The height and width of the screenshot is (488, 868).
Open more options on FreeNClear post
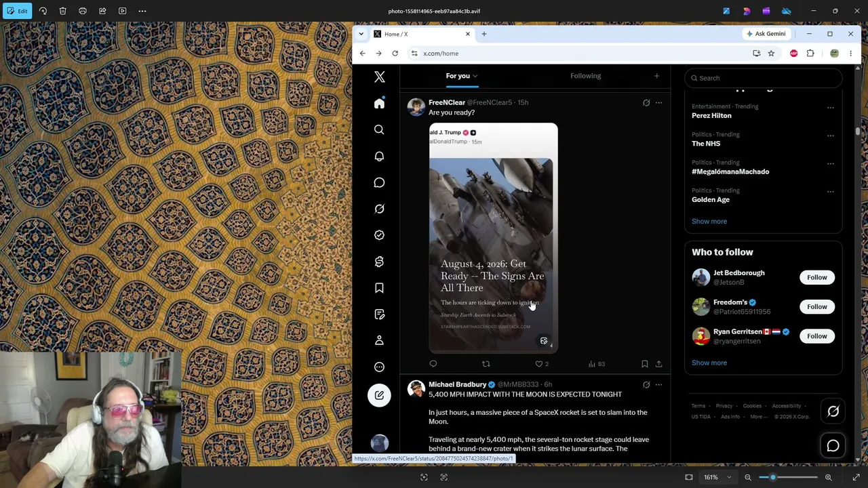pyautogui.click(x=658, y=103)
